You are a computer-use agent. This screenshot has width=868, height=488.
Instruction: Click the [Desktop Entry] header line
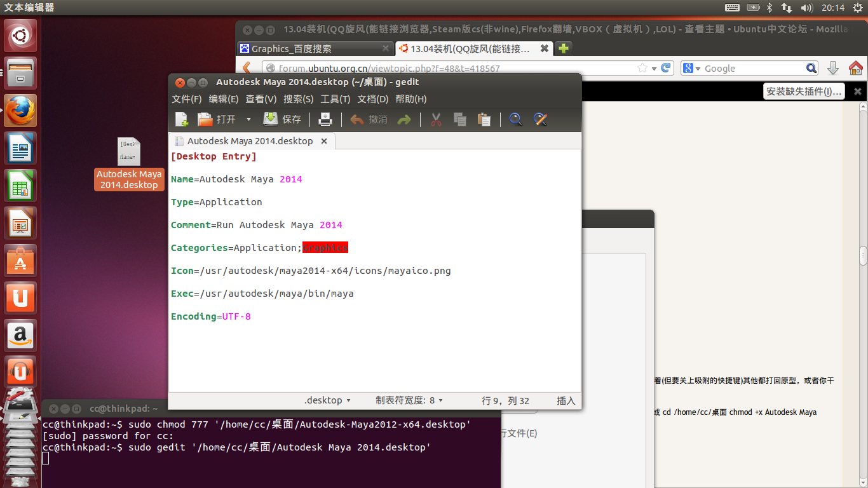pos(214,156)
